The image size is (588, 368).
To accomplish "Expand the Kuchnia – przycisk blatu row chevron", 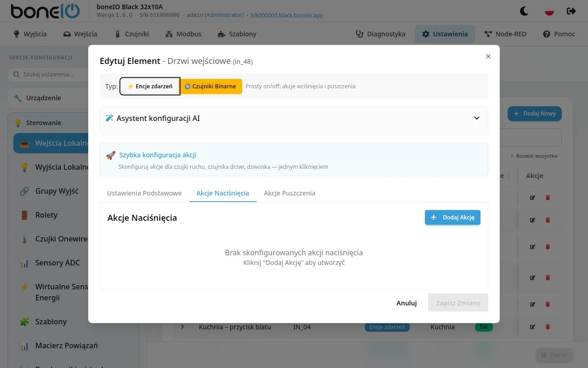I will coord(182,327).
